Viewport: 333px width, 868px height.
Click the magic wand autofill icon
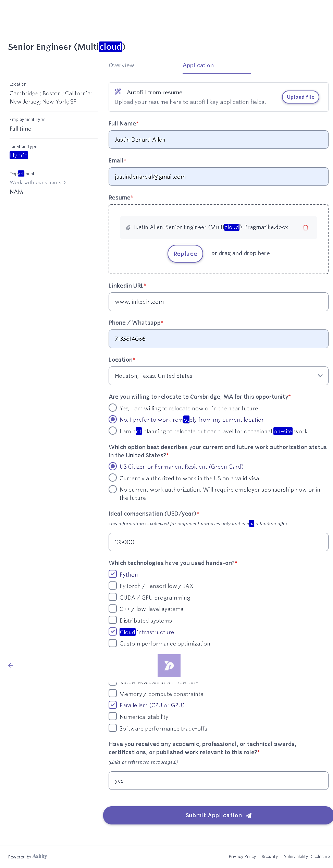tap(118, 92)
